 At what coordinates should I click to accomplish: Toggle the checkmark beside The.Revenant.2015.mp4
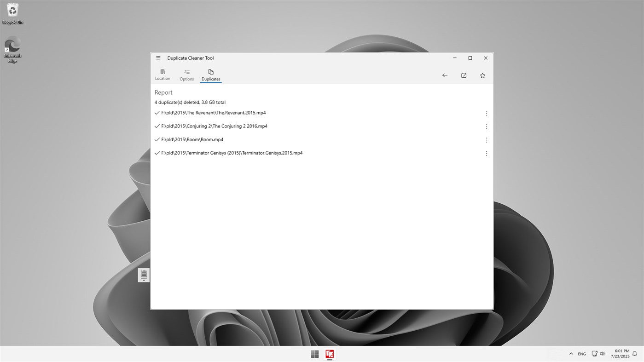157,112
